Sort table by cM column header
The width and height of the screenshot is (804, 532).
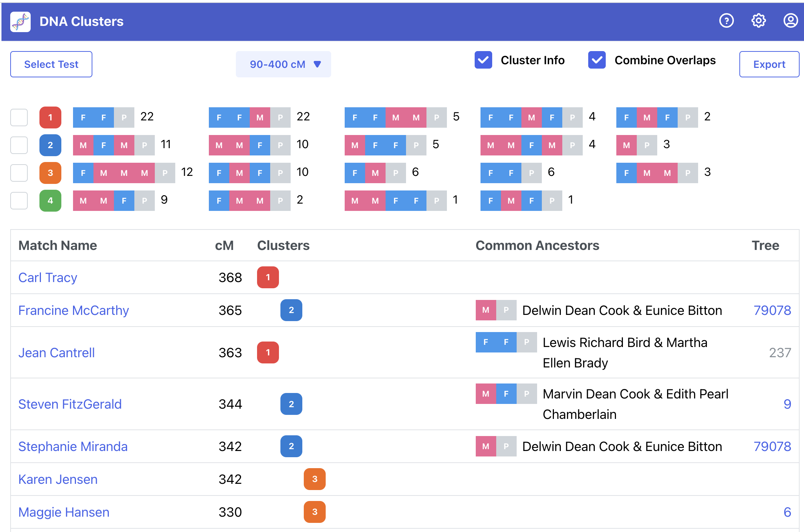click(224, 246)
